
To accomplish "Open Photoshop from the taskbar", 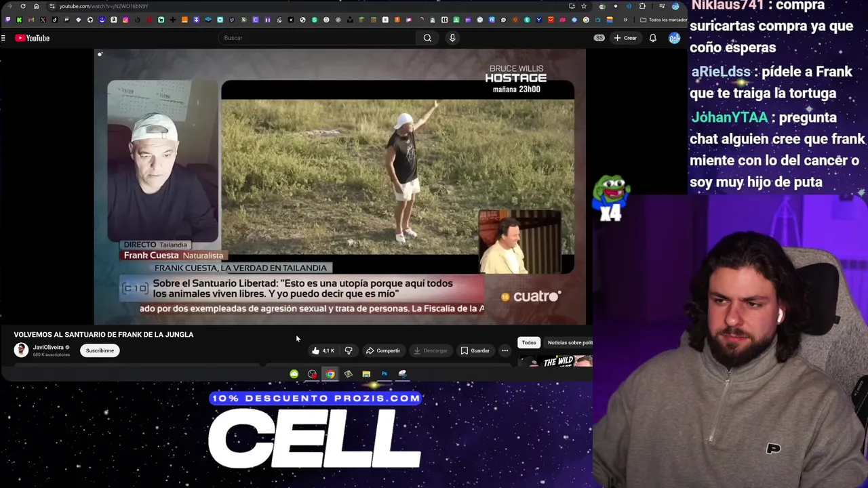I will 384,373.
